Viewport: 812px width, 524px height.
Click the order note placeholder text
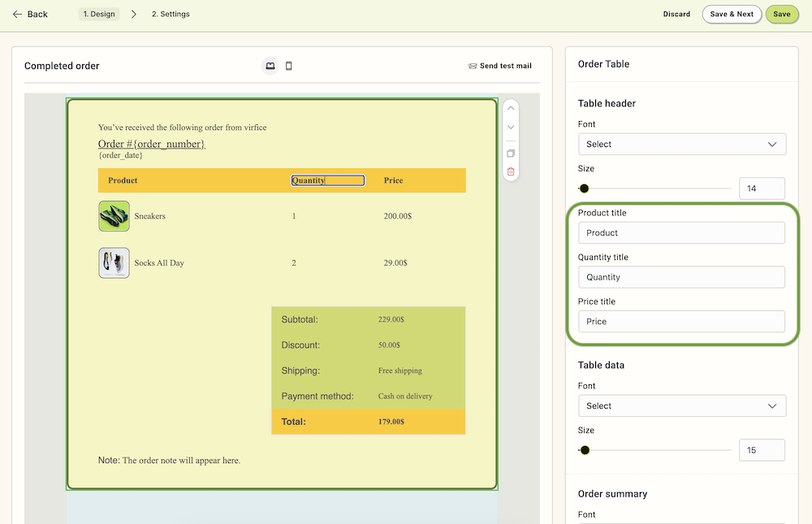pos(181,461)
